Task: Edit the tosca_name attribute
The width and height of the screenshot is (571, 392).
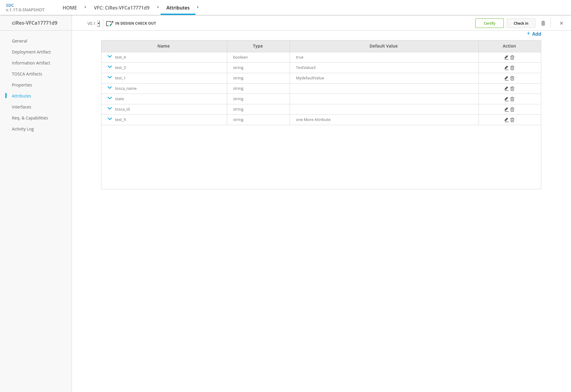Action: (x=506, y=89)
